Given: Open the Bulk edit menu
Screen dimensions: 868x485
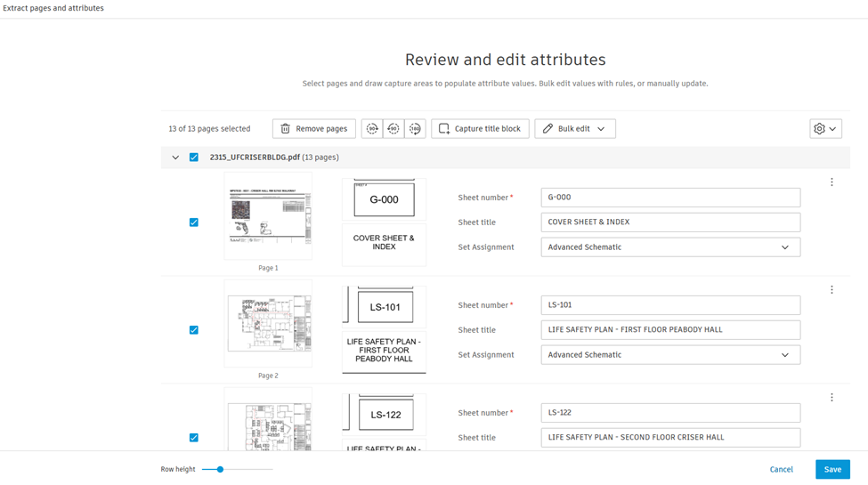Looking at the screenshot, I should 574,129.
